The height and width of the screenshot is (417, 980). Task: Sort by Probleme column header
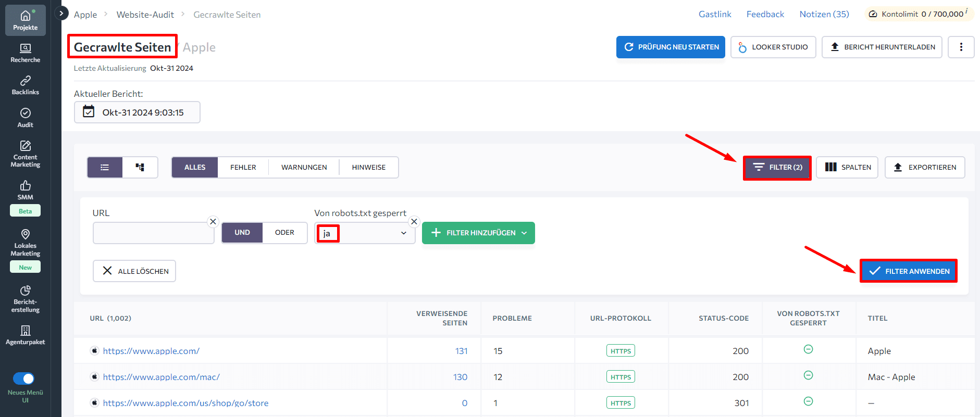[512, 318]
